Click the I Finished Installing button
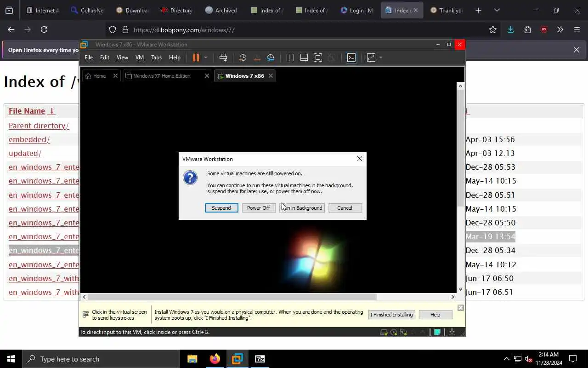Viewport: 588px width, 368px height. [x=392, y=315]
